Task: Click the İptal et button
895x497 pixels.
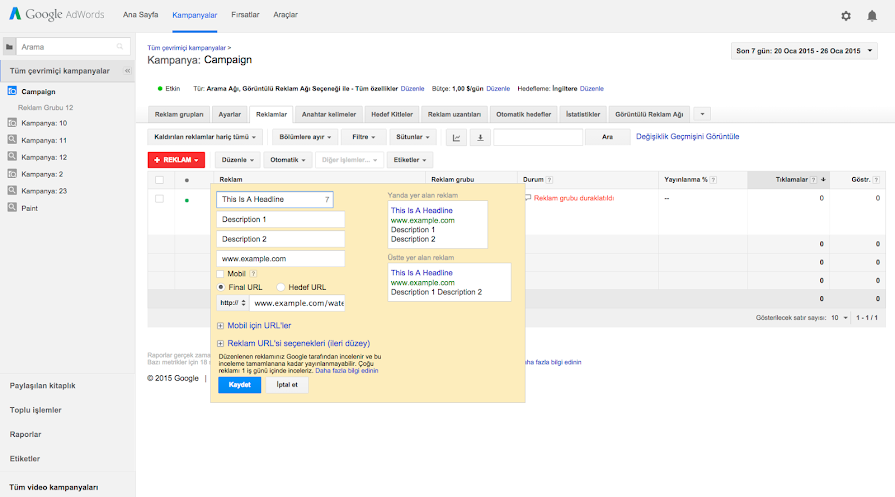Action: [x=287, y=385]
